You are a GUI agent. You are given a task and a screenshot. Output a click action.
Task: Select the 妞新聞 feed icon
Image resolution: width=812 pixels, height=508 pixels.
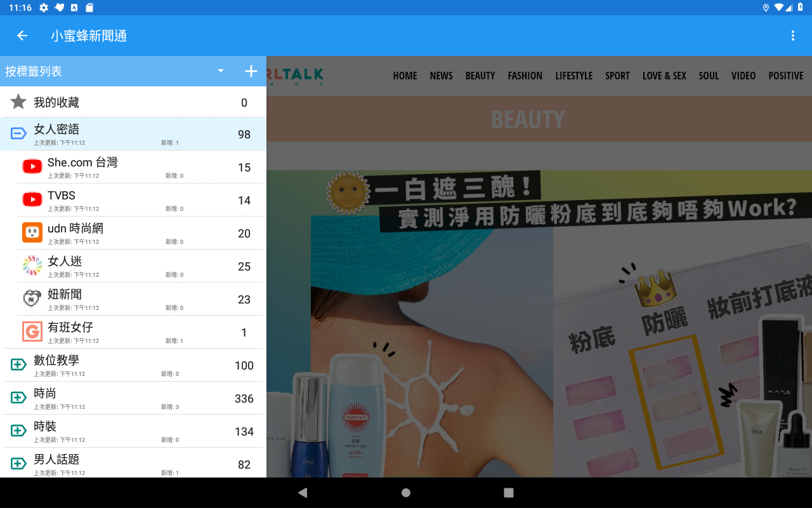click(x=32, y=298)
